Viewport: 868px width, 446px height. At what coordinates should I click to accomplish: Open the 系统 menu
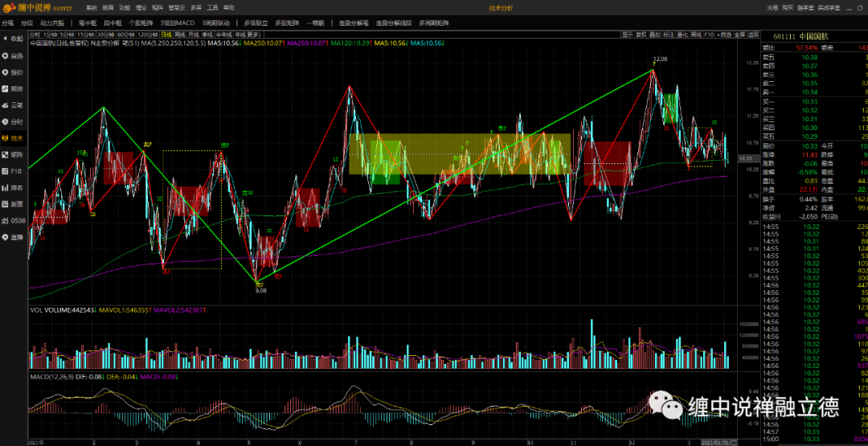pos(92,8)
